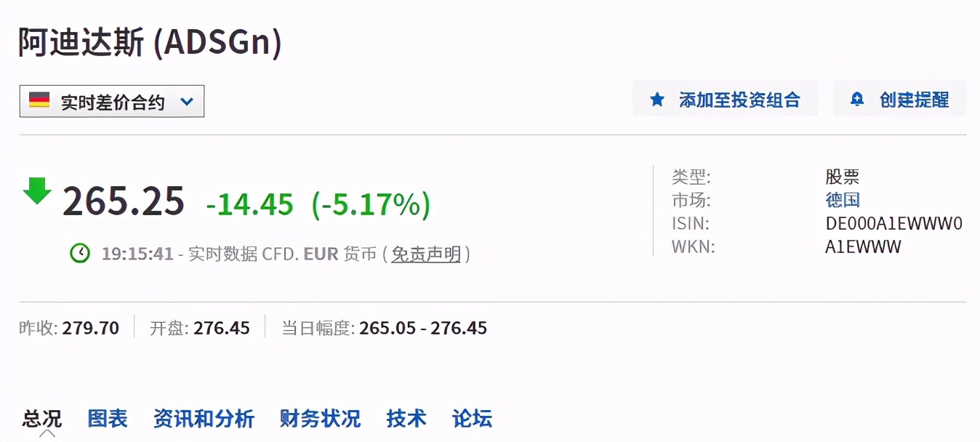The image size is (980, 442).
Task: Open the 资讯和分析 tab
Action: (204, 418)
